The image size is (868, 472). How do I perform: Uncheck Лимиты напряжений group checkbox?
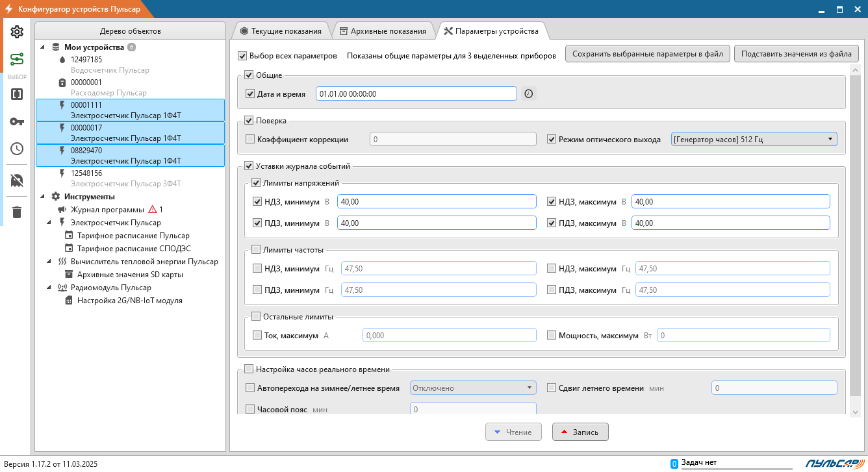pos(256,183)
